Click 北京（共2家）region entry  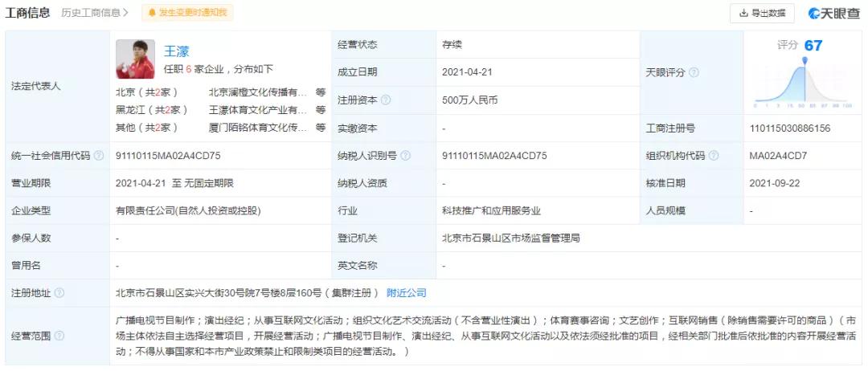(x=147, y=92)
